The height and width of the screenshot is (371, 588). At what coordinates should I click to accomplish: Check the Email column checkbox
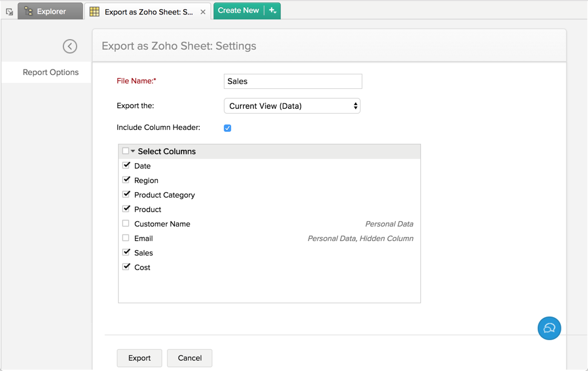[x=126, y=238]
